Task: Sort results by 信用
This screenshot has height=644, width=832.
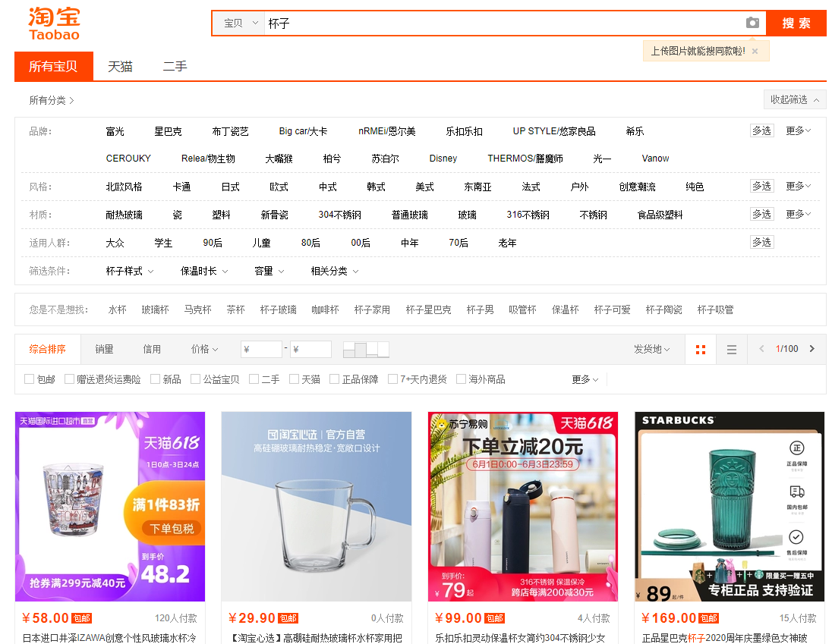Action: pos(152,349)
